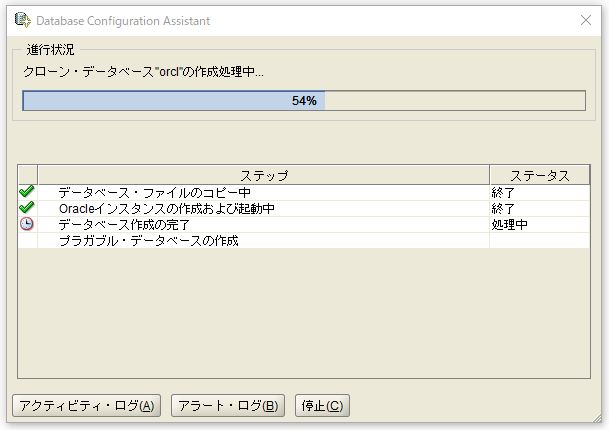Viewport: 609px width, 430px height.
Task: Click the 終了 status in the Oracleインスタンス row
Action: point(503,209)
